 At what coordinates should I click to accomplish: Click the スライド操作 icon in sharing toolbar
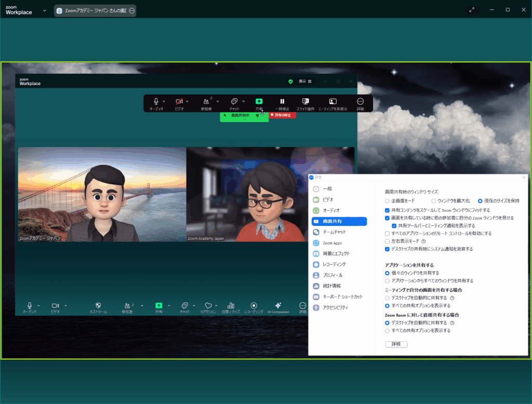pyautogui.click(x=305, y=101)
